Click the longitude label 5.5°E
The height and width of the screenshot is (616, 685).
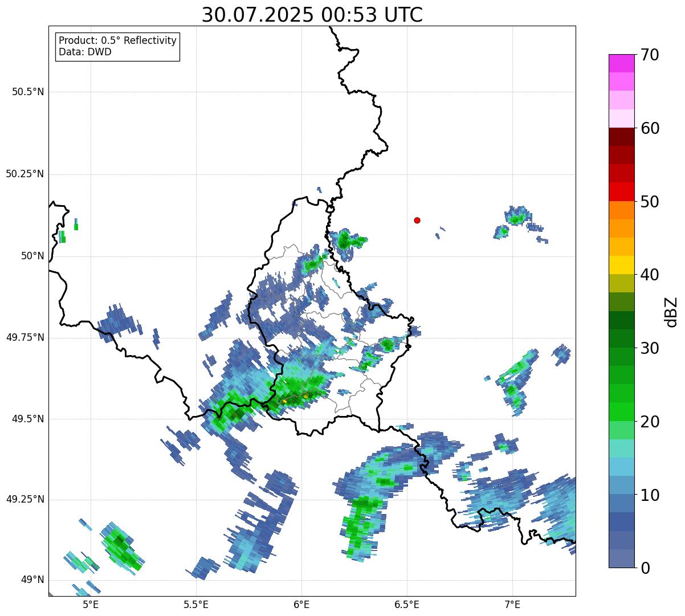click(196, 605)
